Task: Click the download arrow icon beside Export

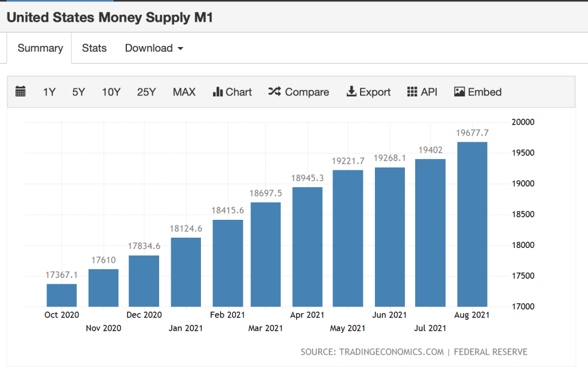Action: tap(351, 92)
